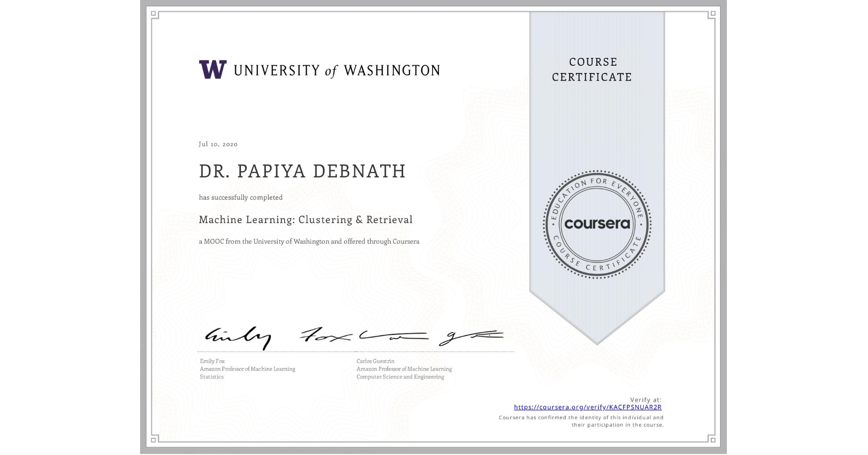The image size is (868, 455).
Task: Select the recipient name 'DR. PAPIYA DEBNATH'
Action: pos(302,171)
